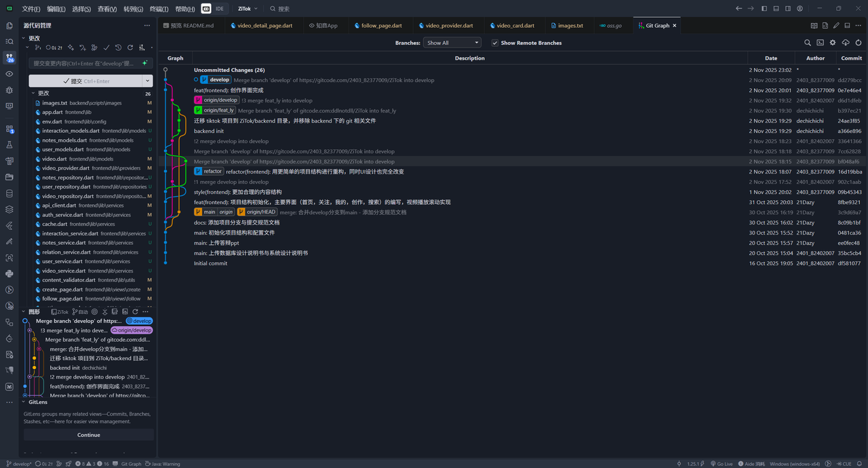868x468 pixels.
Task: Click Git Graph in status bar
Action: pos(131,464)
